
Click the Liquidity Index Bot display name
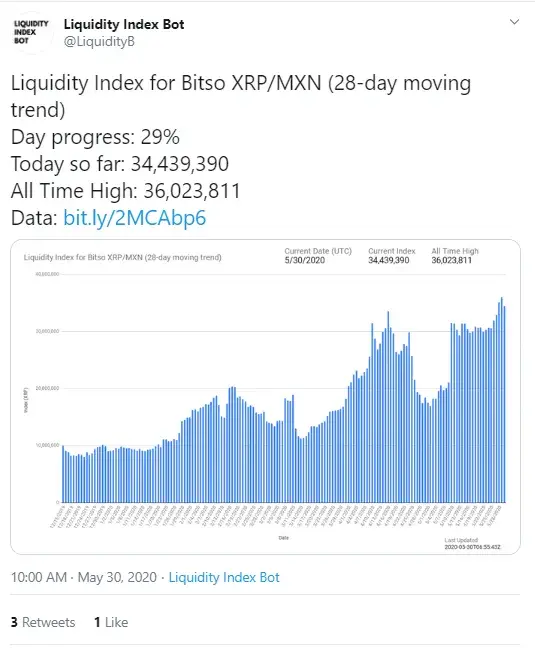pos(124,24)
